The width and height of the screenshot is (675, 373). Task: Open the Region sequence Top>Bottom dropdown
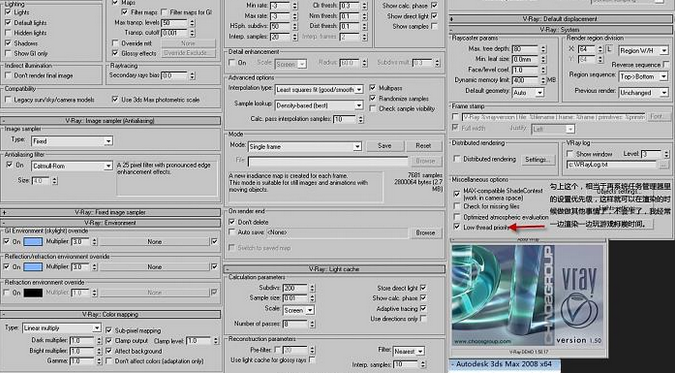[x=643, y=76]
